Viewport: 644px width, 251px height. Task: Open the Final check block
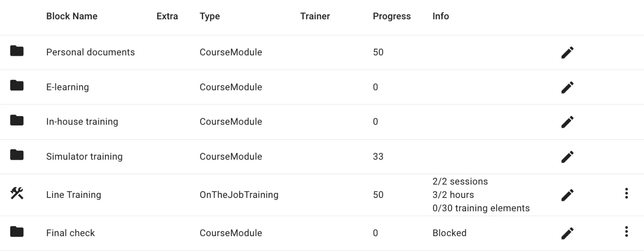[70, 233]
